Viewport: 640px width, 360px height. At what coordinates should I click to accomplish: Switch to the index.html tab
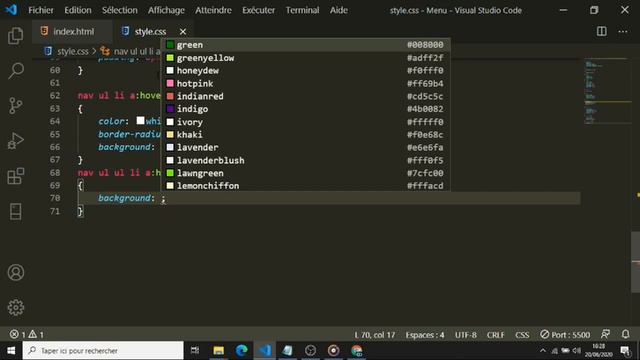click(x=72, y=31)
